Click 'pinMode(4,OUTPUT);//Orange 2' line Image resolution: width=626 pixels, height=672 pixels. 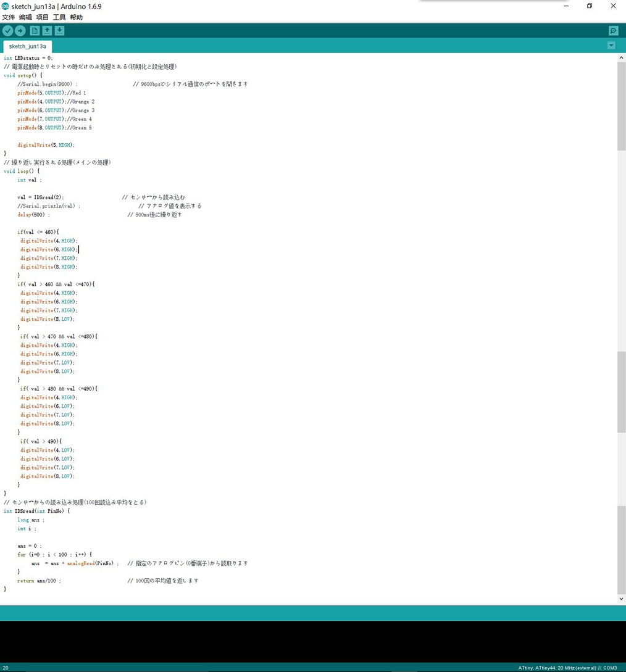pyautogui.click(x=56, y=102)
